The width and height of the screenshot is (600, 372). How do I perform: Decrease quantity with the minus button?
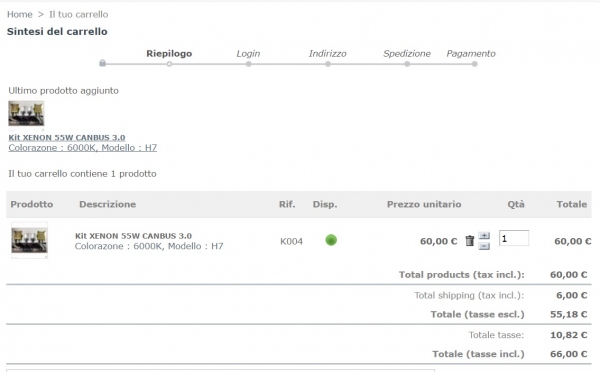click(x=484, y=246)
